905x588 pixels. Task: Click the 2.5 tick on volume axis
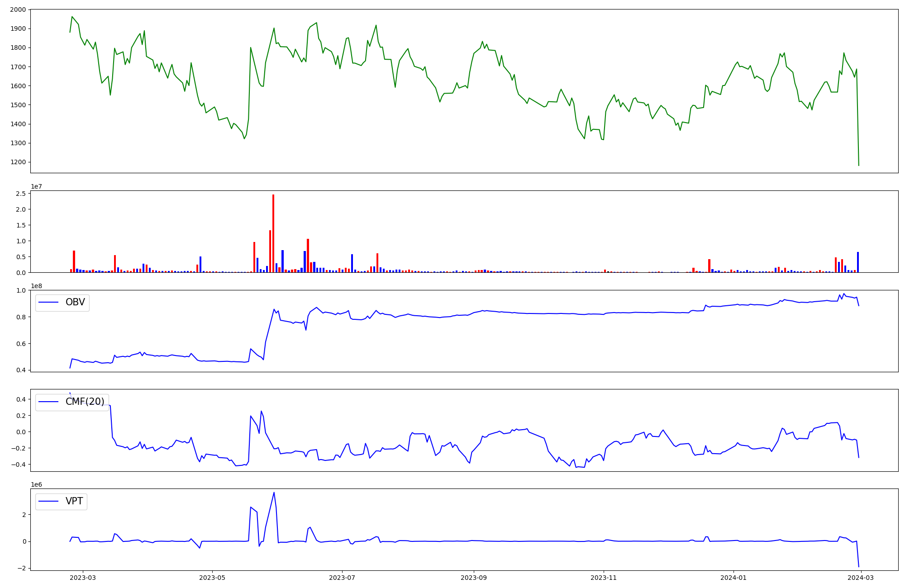21,194
